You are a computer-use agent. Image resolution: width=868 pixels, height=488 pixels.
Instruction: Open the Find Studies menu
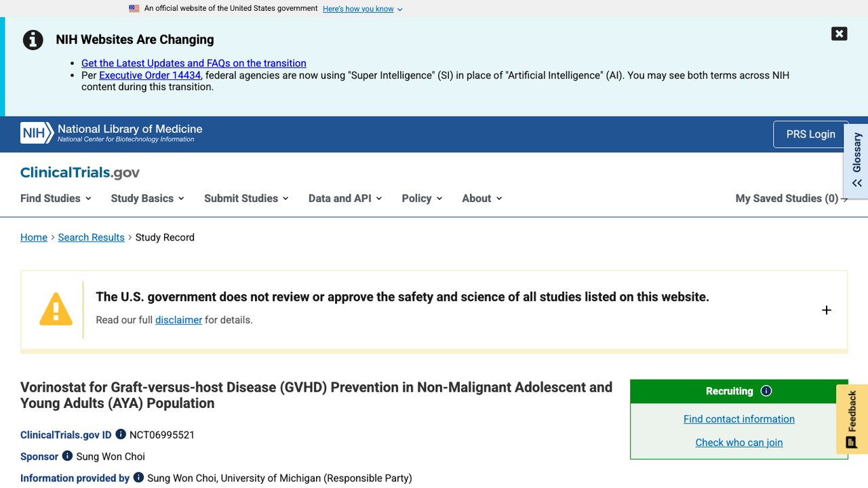pos(56,199)
